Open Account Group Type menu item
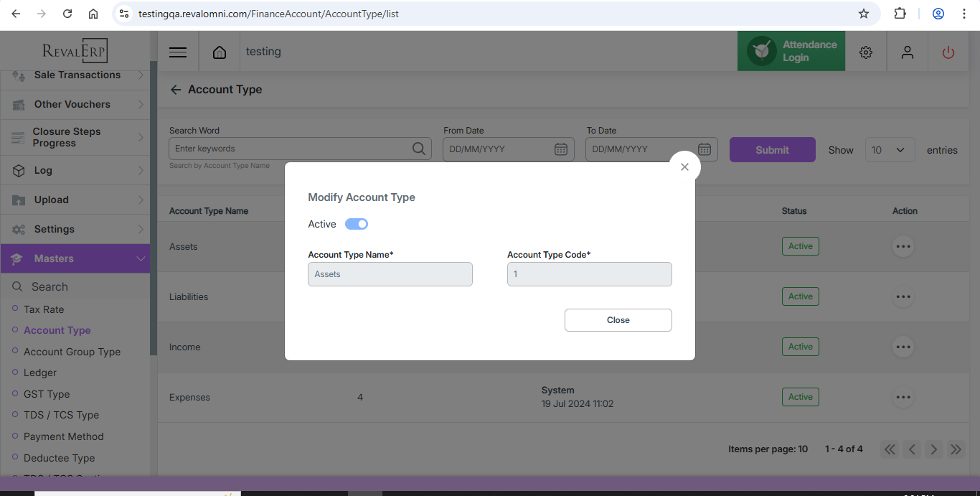 click(72, 352)
